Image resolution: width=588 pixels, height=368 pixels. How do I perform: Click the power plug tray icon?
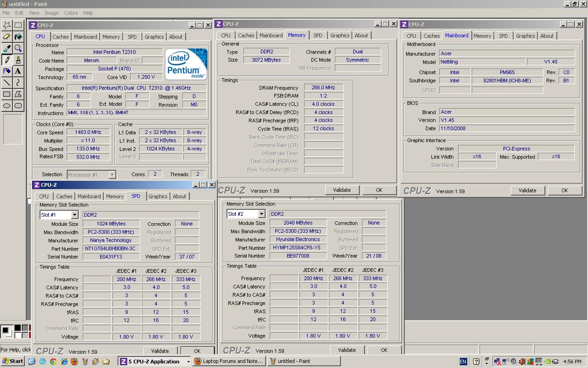(x=556, y=362)
